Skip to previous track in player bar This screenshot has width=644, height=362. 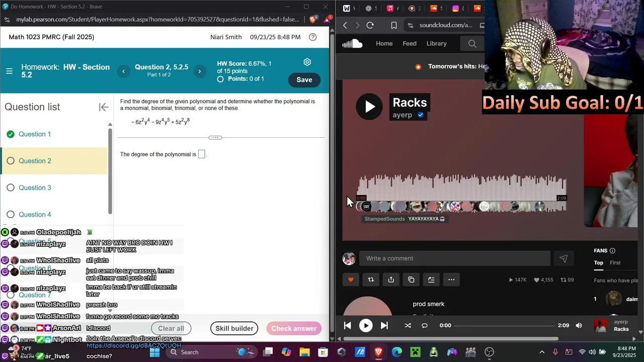347,325
